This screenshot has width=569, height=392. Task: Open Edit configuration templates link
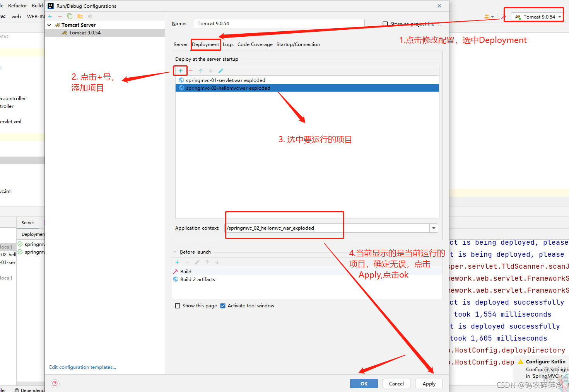[x=82, y=367]
